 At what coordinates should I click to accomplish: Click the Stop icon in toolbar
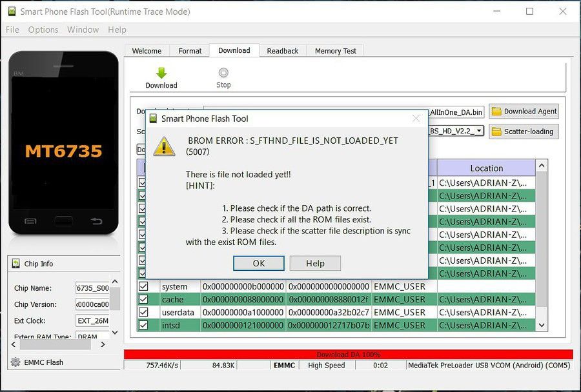223,73
